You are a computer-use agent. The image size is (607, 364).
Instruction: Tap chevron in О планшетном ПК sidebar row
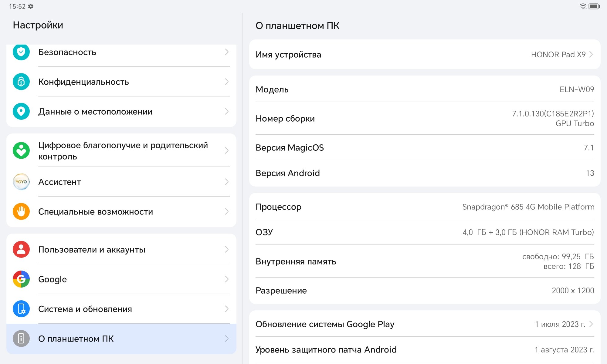click(x=227, y=339)
